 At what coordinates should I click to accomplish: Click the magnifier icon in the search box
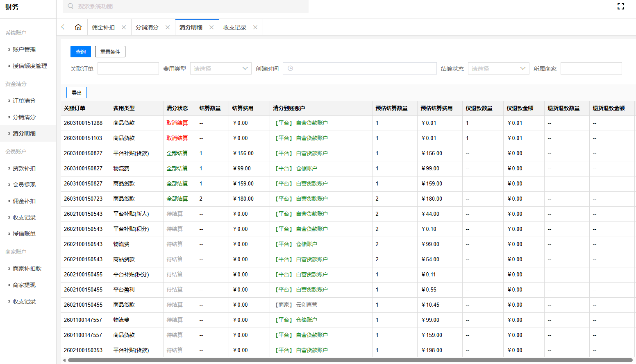coord(70,7)
